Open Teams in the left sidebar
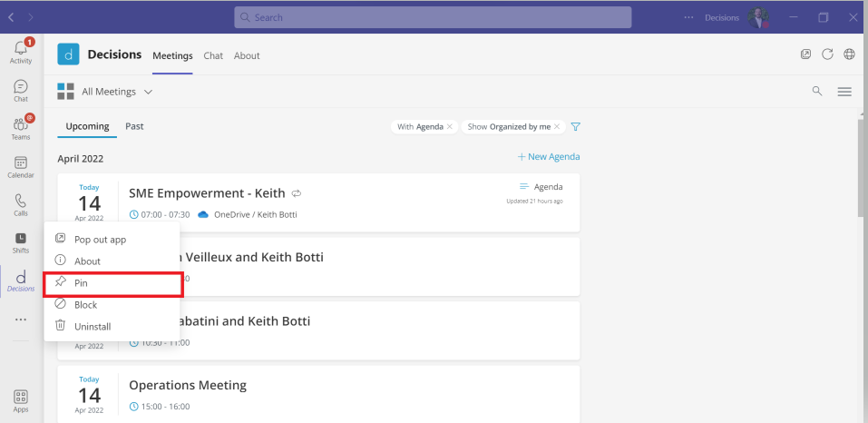This screenshot has height=423, width=868. click(21, 129)
